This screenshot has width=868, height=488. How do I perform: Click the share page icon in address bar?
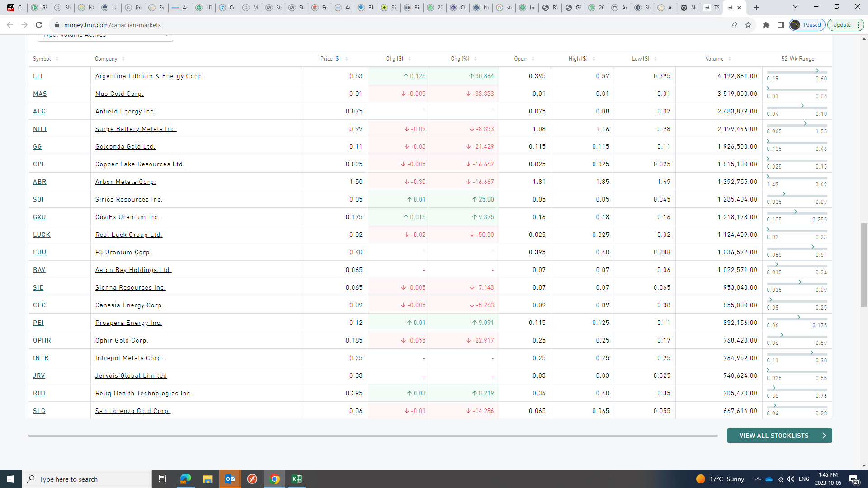(733, 25)
